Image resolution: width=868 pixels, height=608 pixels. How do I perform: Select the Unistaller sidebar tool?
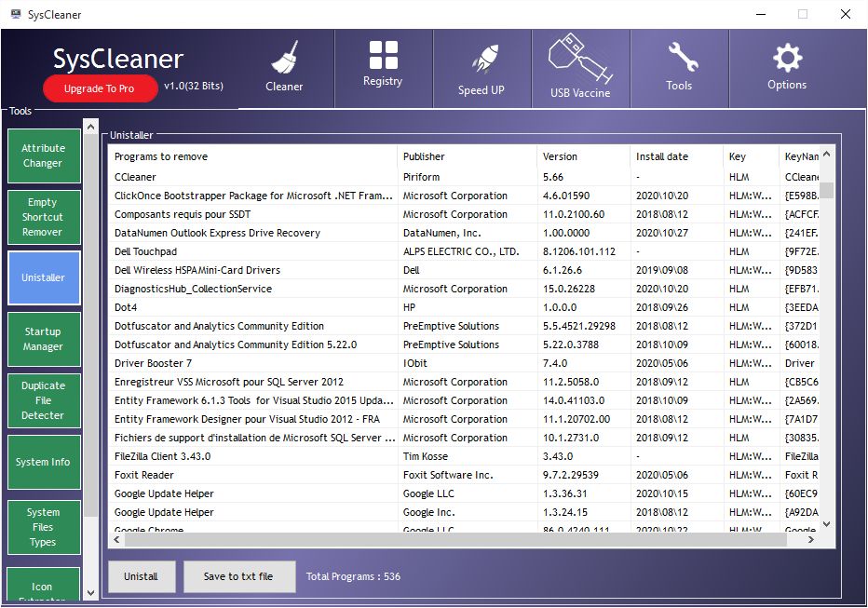point(44,277)
